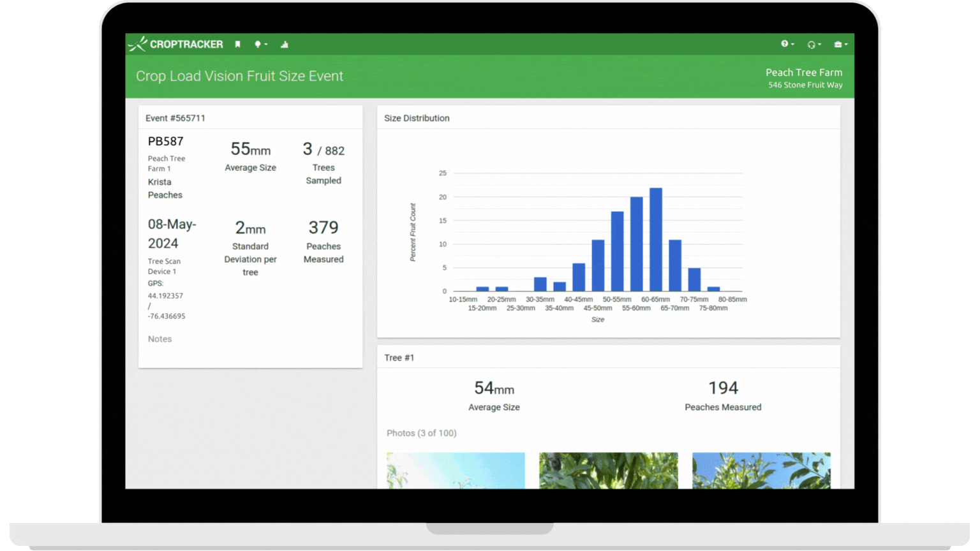Image resolution: width=980 pixels, height=551 pixels.
Task: Open the briefcase account dropdown
Action: tap(841, 45)
